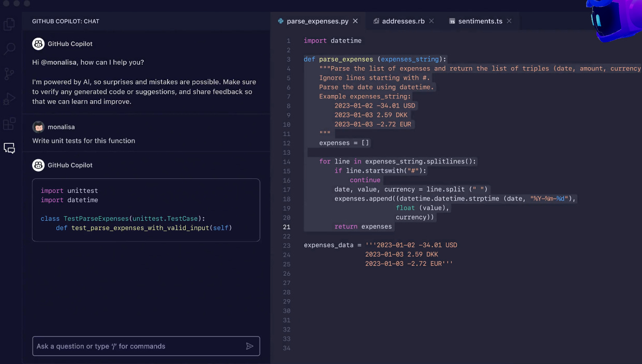Click the 'Hi @monalisa, how can I help you?' text
This screenshot has height=364, width=642.
[88, 63]
